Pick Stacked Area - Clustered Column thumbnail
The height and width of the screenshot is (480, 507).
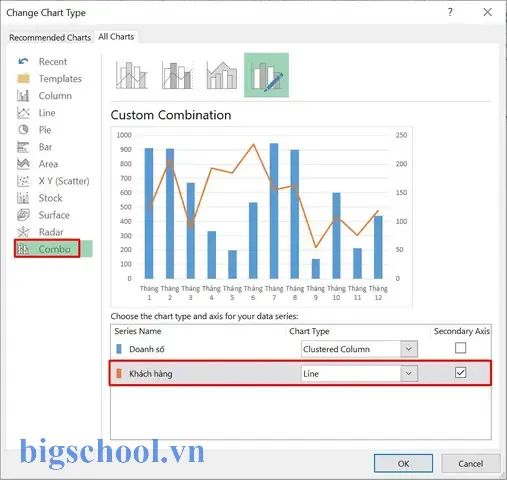[x=222, y=75]
